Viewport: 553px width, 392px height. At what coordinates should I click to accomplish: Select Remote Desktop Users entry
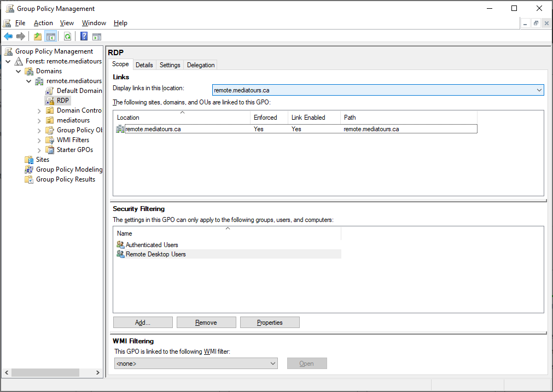point(228,254)
